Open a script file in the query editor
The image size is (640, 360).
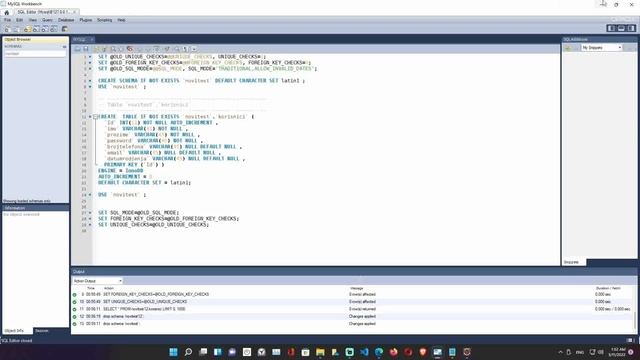click(77, 49)
